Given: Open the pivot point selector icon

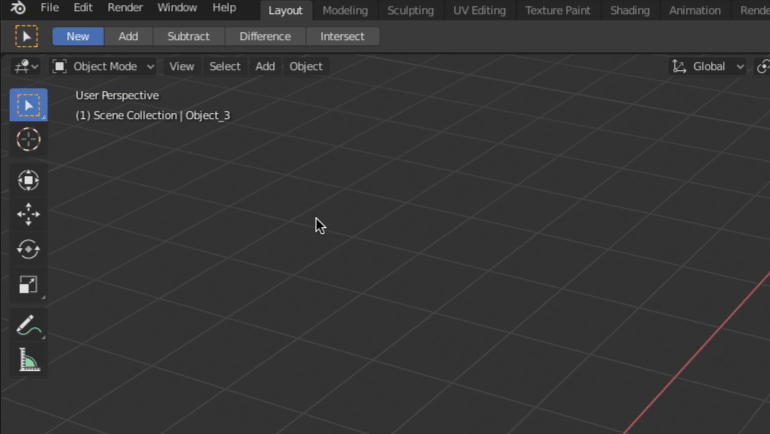Looking at the screenshot, I should (763, 66).
